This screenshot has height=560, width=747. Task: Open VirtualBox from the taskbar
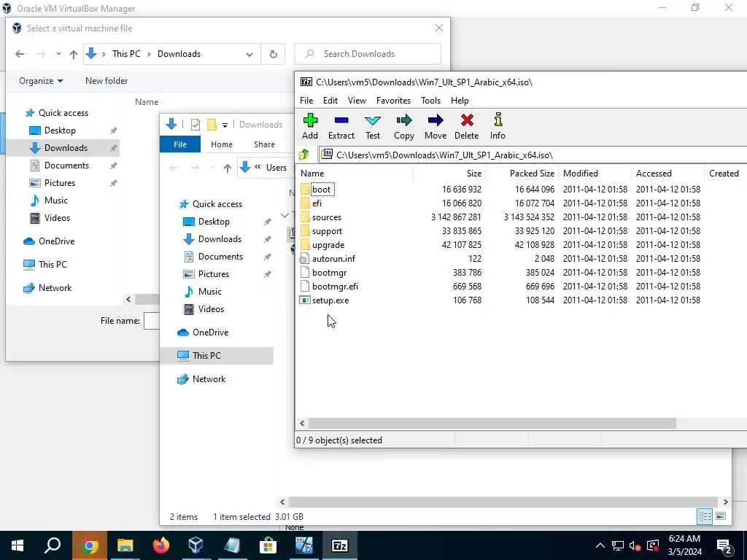(x=196, y=545)
